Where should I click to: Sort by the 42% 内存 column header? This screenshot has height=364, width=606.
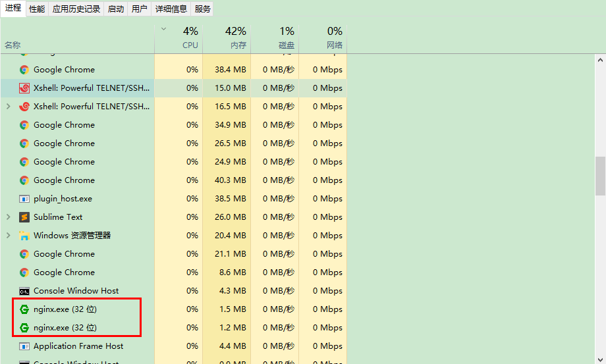click(x=227, y=39)
